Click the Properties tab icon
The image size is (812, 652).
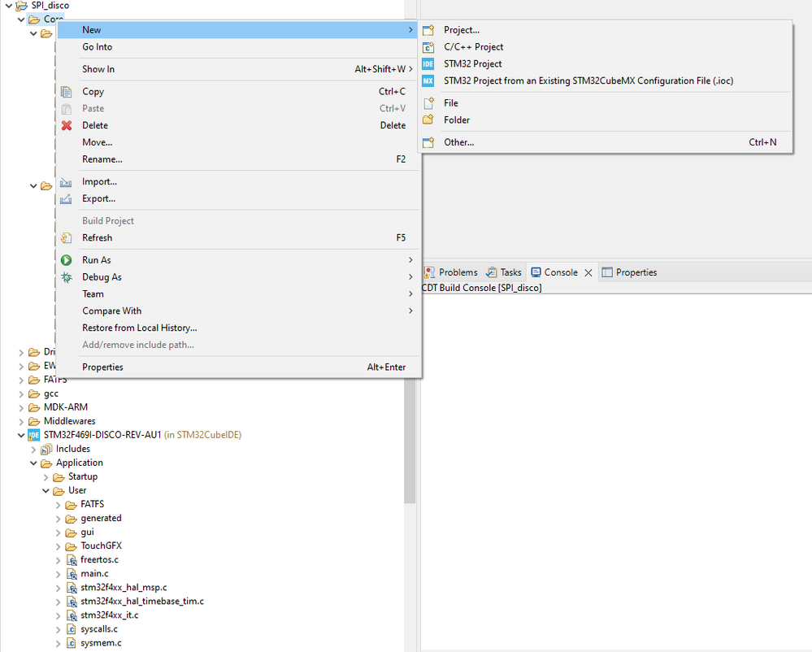[x=607, y=272]
